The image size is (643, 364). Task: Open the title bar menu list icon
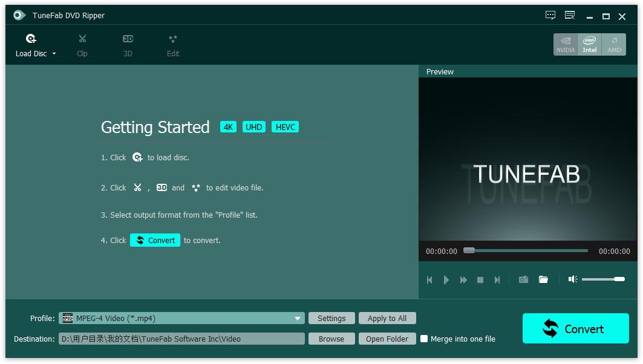point(570,16)
